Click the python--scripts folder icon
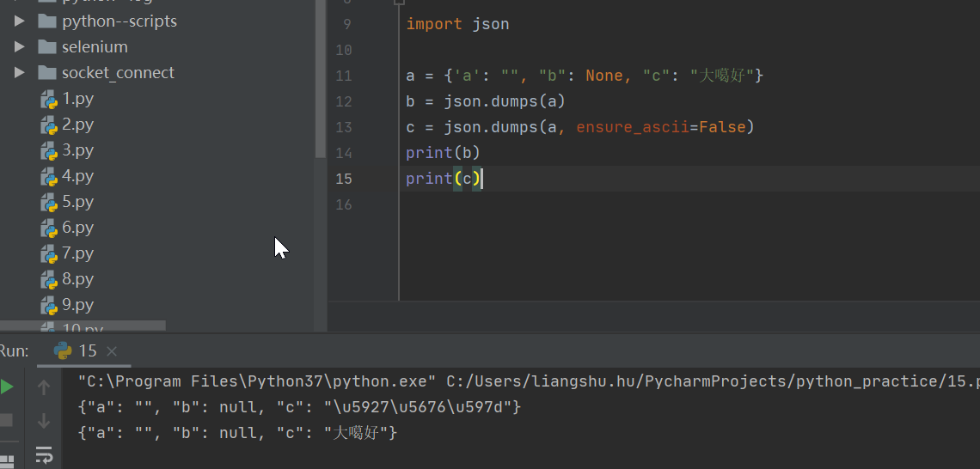980x469 pixels. pos(47,21)
